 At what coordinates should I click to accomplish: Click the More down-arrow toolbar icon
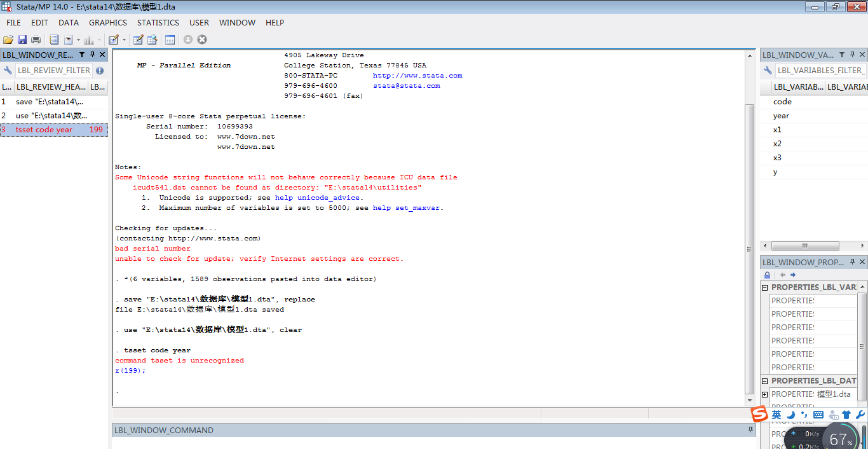[188, 39]
